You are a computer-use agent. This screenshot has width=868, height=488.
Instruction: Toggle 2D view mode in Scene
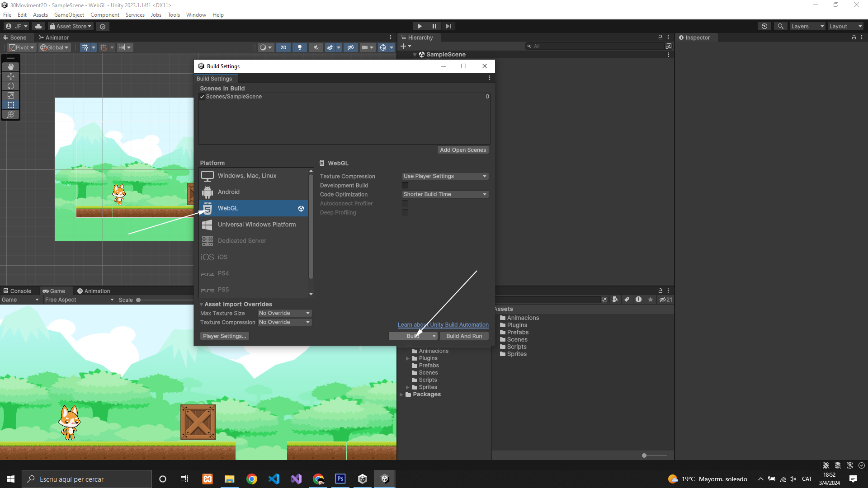click(x=283, y=47)
